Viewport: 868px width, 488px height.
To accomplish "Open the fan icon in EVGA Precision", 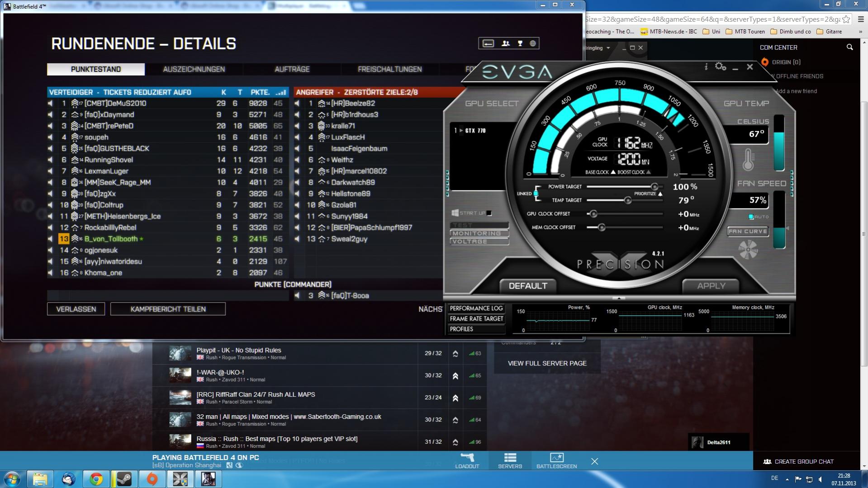I will pos(748,250).
